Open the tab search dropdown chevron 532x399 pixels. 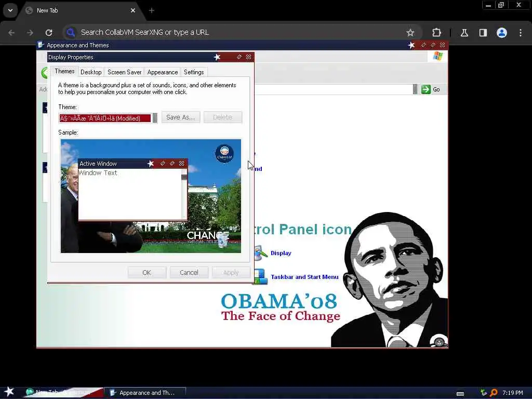pos(10,10)
